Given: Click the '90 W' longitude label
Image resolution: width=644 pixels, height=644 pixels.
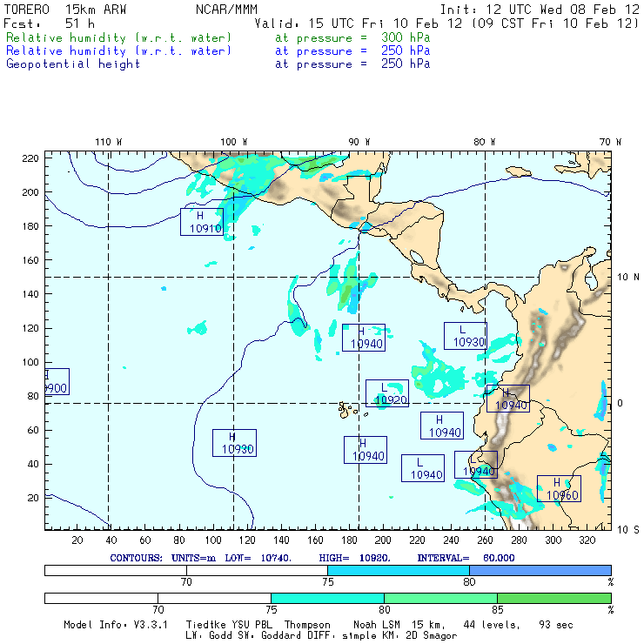Looking at the screenshot, I should [359, 142].
